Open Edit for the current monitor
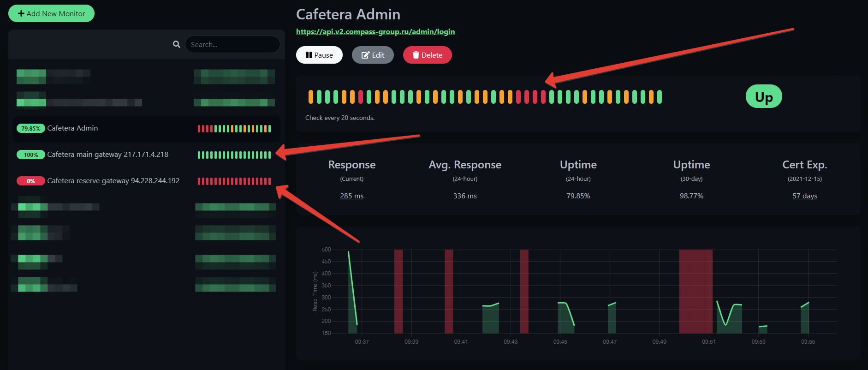This screenshot has width=868, height=370. pos(373,55)
